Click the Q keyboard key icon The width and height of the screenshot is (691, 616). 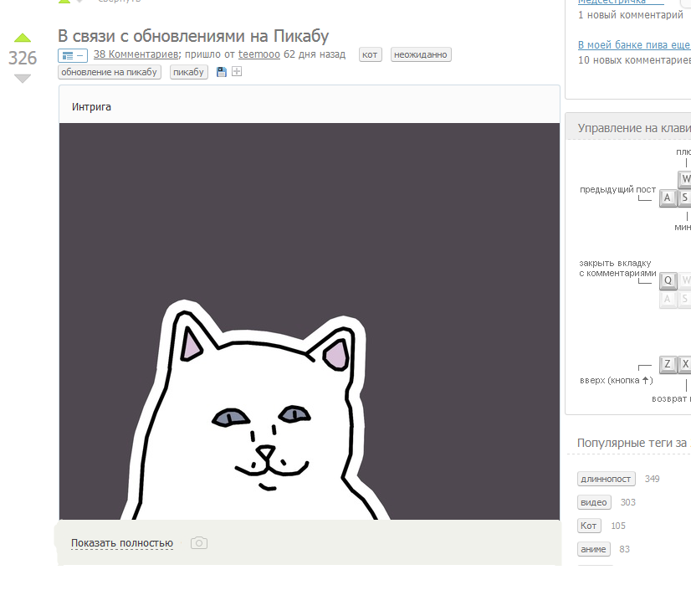coord(668,280)
